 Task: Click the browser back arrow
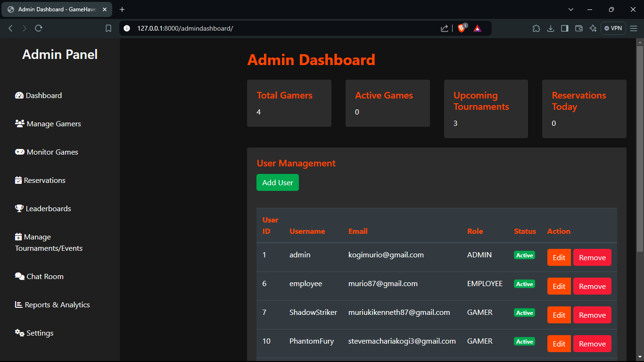10,28
